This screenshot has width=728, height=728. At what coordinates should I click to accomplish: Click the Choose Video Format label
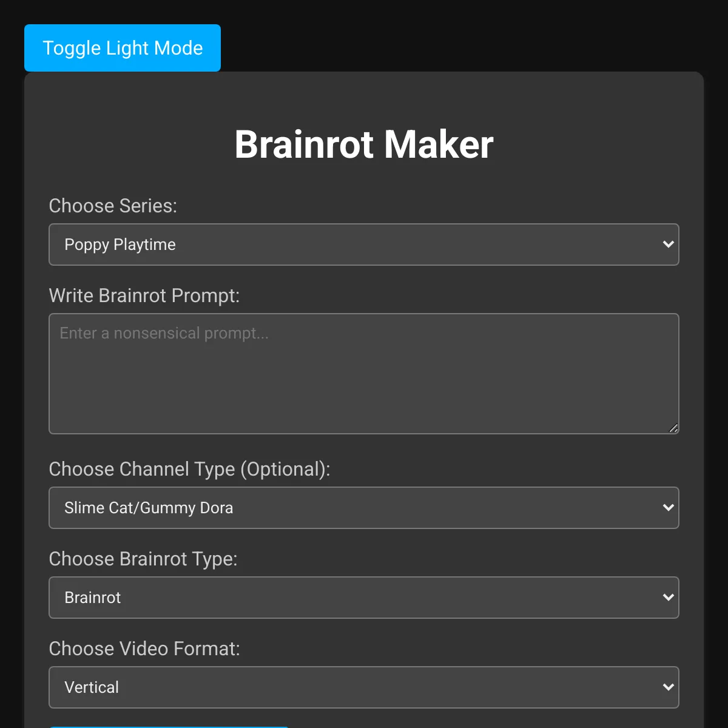click(x=144, y=649)
